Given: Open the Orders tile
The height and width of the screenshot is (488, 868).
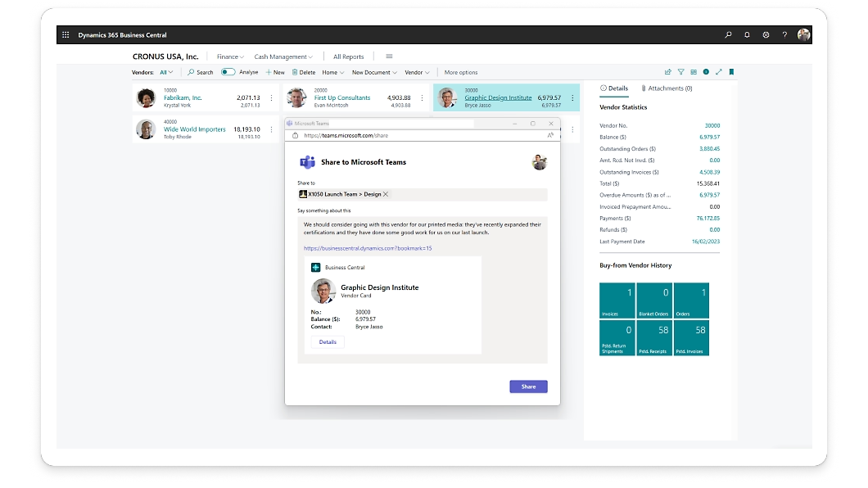Looking at the screenshot, I should [691, 300].
